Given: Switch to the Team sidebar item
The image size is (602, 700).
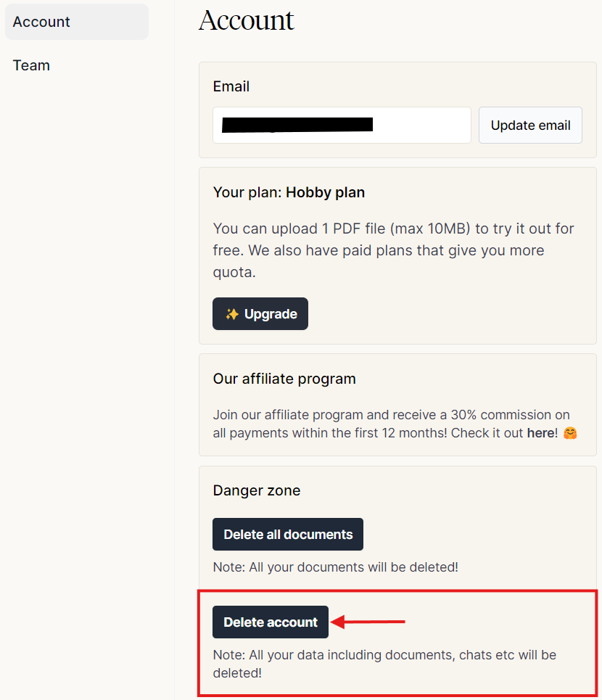Looking at the screenshot, I should (x=32, y=65).
